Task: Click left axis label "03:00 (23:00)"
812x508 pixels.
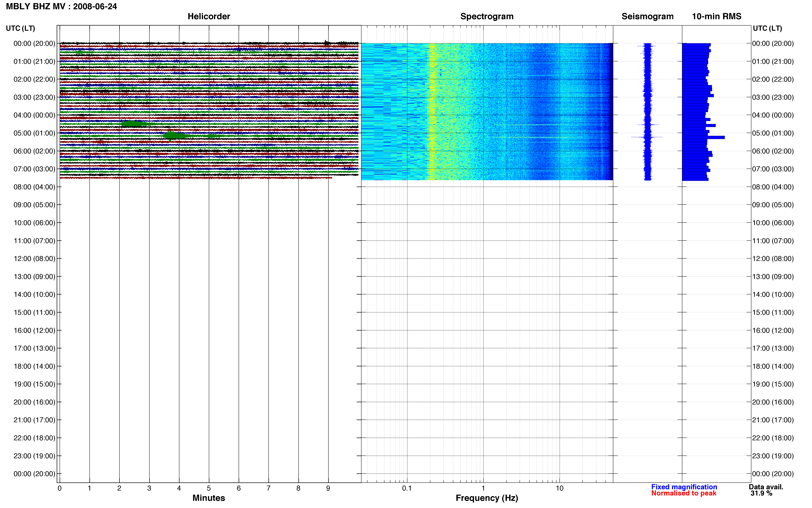Action: [34, 97]
